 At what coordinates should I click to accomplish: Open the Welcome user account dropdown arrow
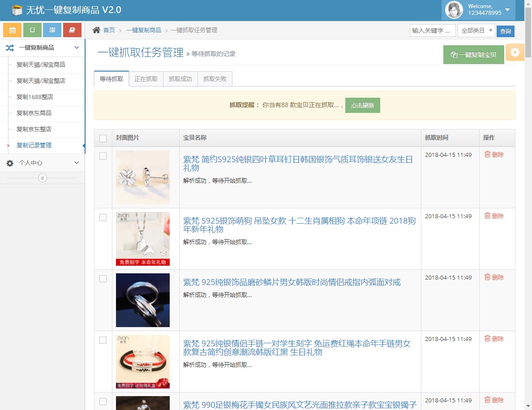pyautogui.click(x=507, y=9)
